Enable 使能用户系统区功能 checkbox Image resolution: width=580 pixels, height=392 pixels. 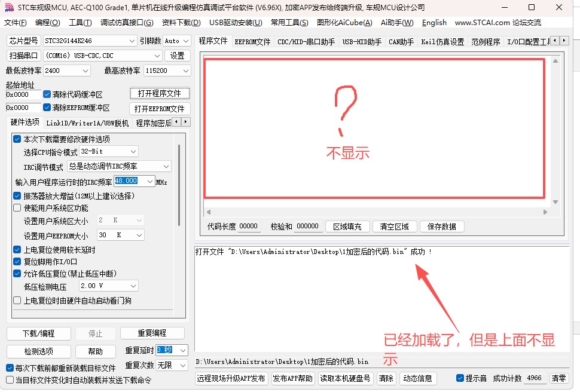pos(17,208)
